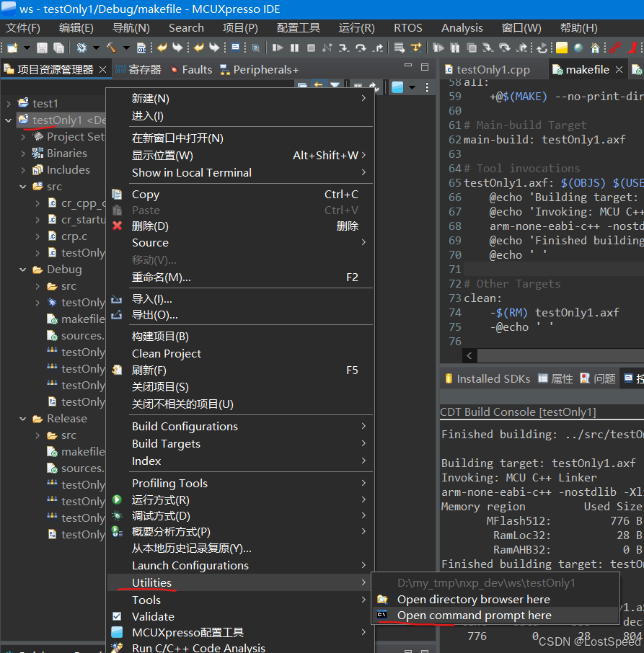Close the makefile editor tab
The height and width of the screenshot is (653, 644).
619,69
